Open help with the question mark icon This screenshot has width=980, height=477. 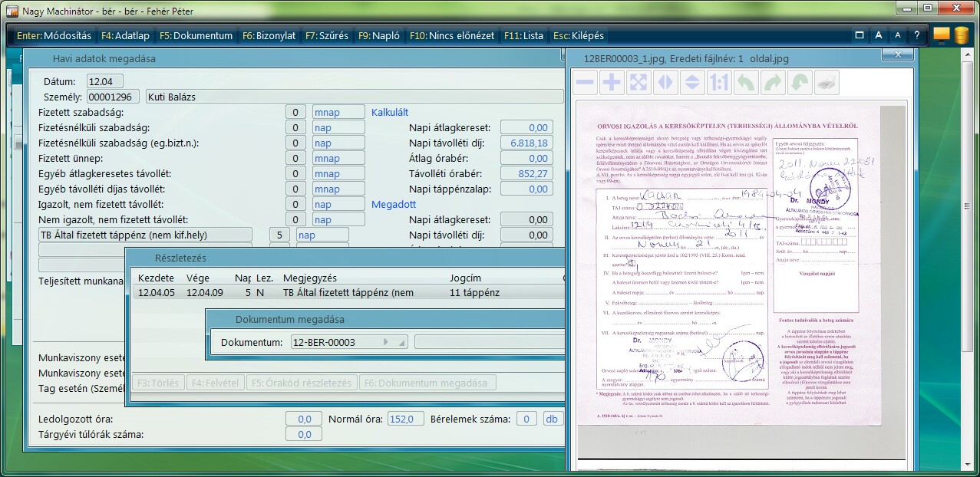[916, 35]
